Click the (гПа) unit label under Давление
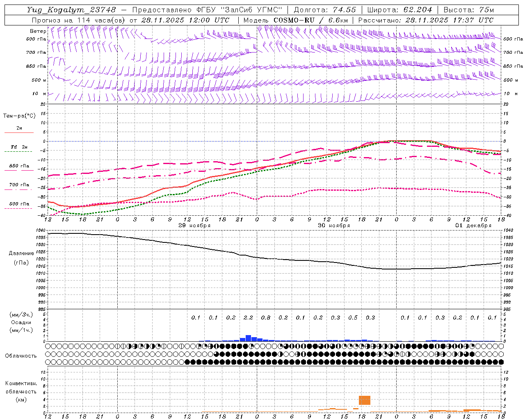 pos(21,263)
